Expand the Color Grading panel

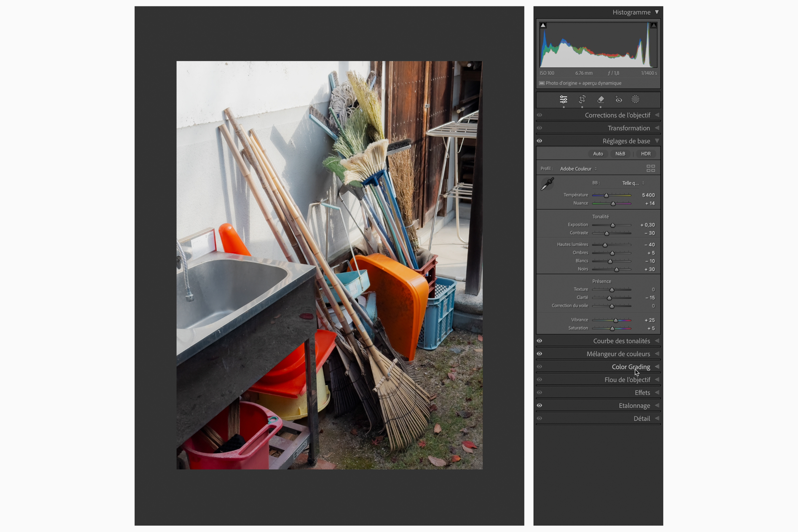630,367
